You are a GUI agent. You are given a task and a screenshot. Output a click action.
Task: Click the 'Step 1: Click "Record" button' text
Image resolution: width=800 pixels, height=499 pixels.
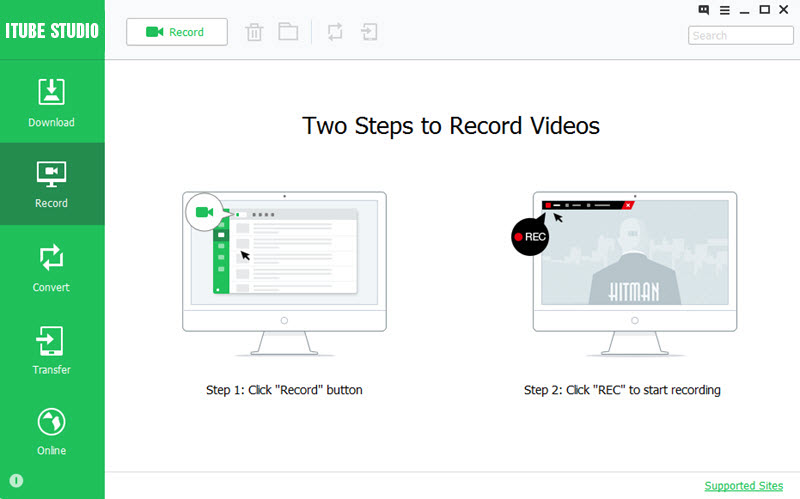[284, 390]
